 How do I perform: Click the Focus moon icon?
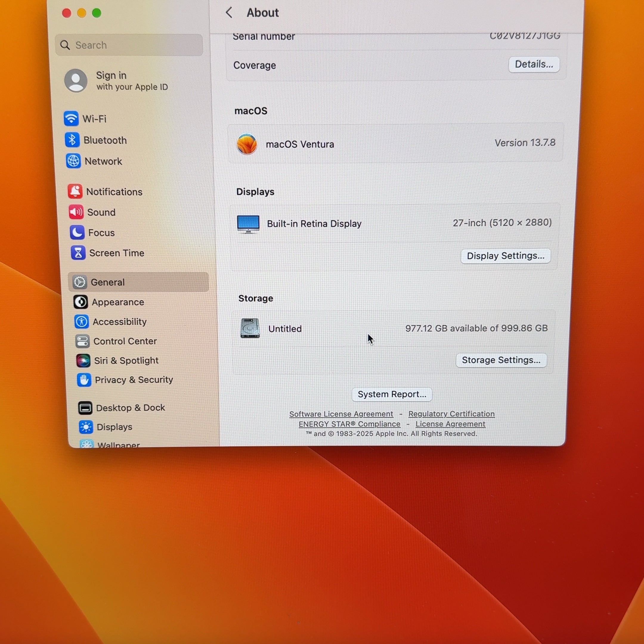click(x=77, y=232)
